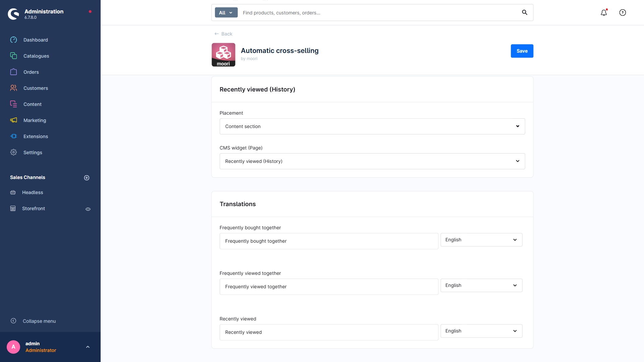Click the help question mark icon
The height and width of the screenshot is (362, 644).
point(623,12)
